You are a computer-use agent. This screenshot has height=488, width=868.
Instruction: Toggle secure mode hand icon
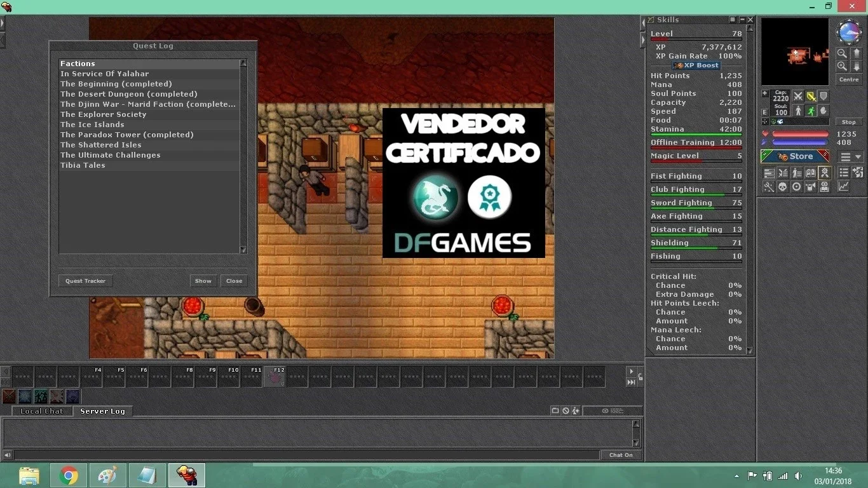pyautogui.click(x=824, y=111)
